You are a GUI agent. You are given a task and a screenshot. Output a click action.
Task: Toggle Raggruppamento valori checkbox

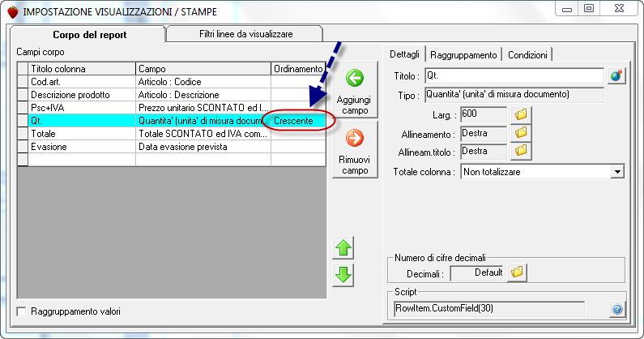tap(21, 311)
